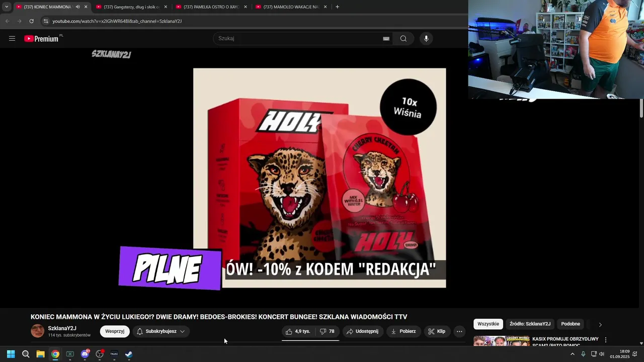This screenshot has height=362, width=644.
Task: Start voice search with microphone
Action: 426,38
